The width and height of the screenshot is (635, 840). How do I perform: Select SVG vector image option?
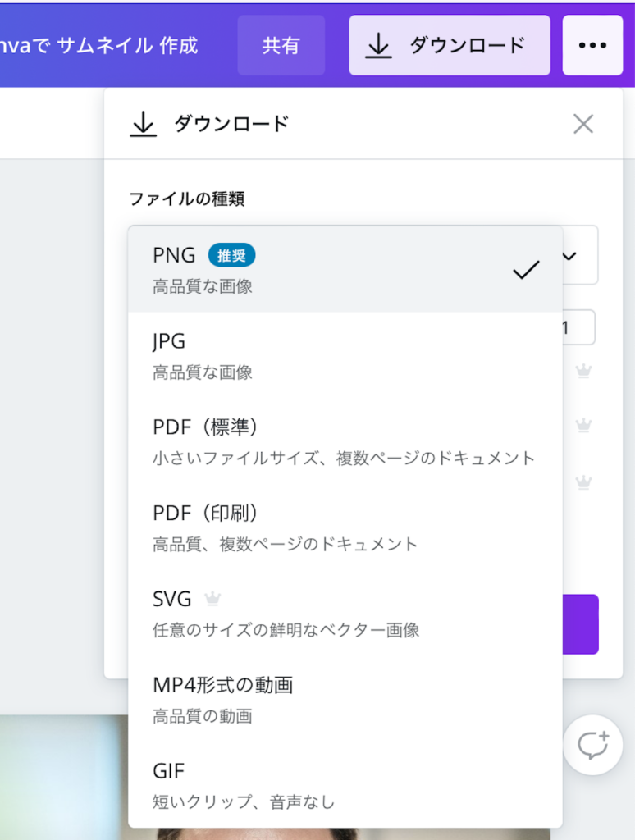pyautogui.click(x=345, y=614)
